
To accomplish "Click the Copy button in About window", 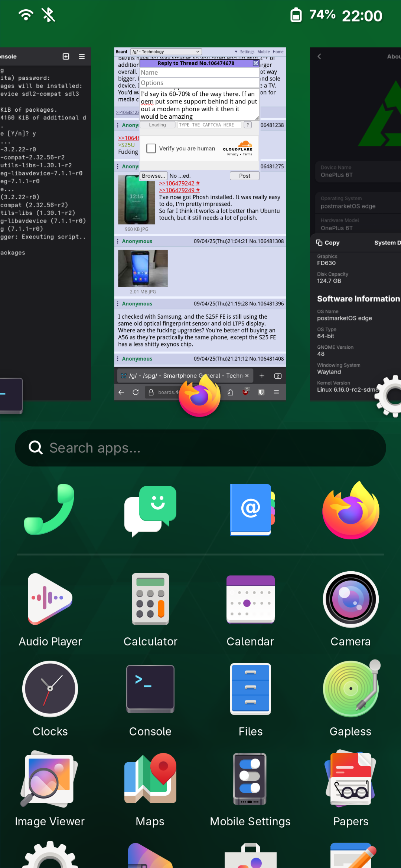I will (328, 243).
